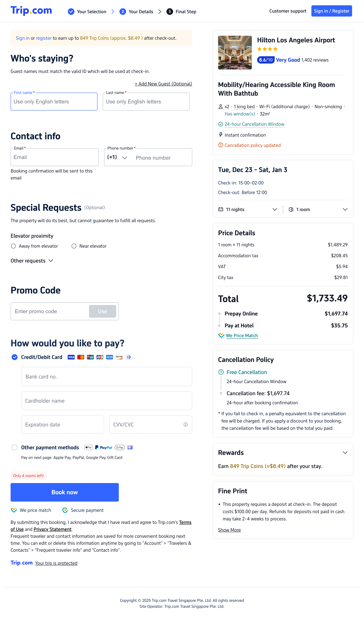Open the We Price Match link
Viewport: 364px width, 621px height.
[242, 336]
